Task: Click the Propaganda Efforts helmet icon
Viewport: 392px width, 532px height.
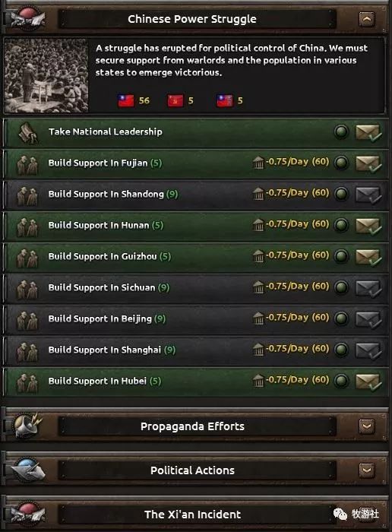Action: [28, 425]
